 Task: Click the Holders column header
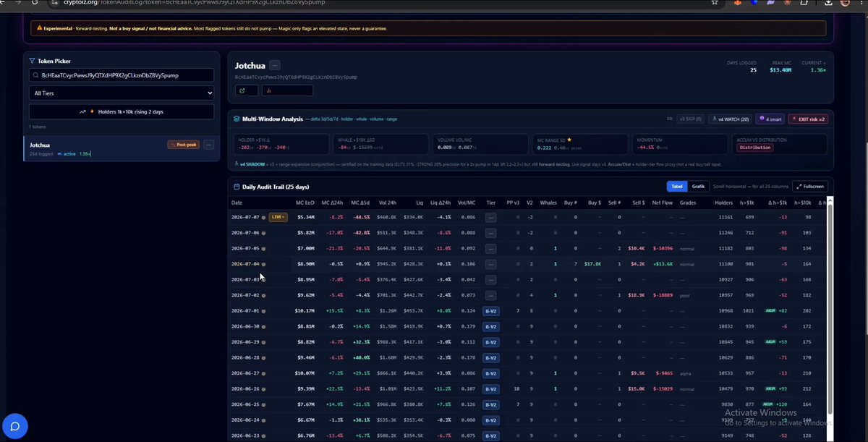point(723,203)
